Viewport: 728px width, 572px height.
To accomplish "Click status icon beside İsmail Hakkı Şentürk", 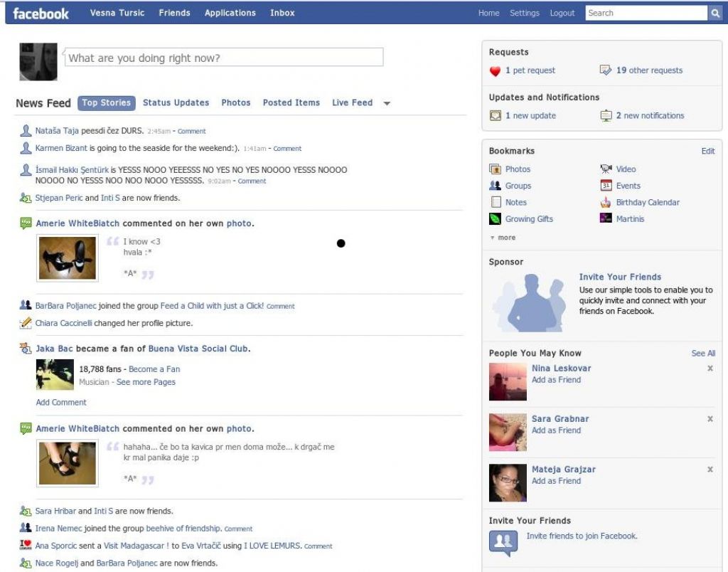I will coord(26,170).
